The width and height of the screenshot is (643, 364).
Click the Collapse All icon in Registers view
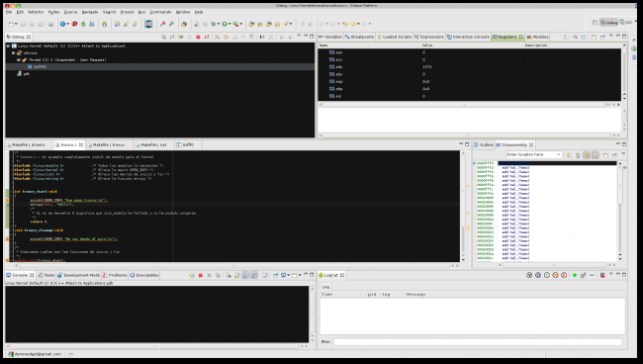pos(584,37)
